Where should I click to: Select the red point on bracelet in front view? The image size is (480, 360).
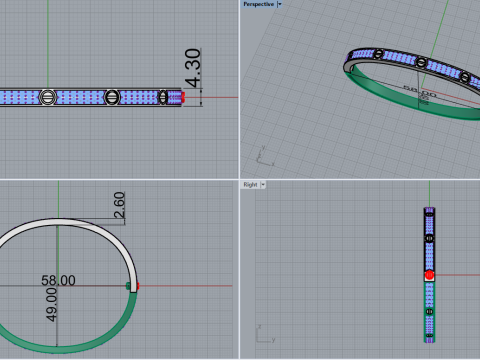point(138,286)
